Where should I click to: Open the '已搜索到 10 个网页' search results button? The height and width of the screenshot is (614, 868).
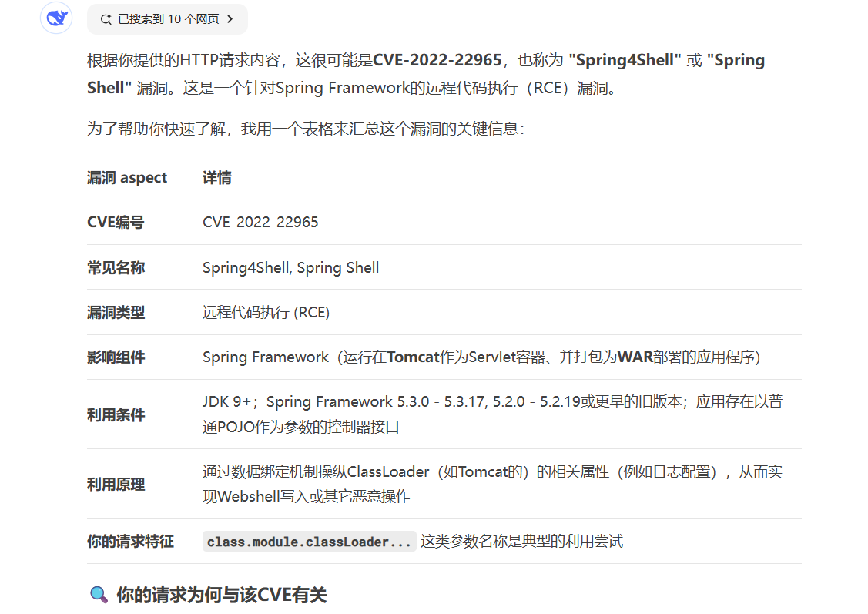click(167, 19)
